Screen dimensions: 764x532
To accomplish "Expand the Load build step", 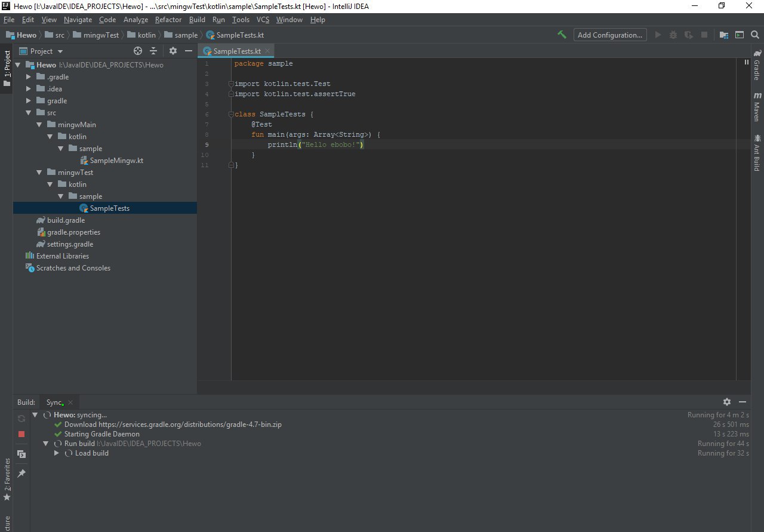I will pos(57,453).
